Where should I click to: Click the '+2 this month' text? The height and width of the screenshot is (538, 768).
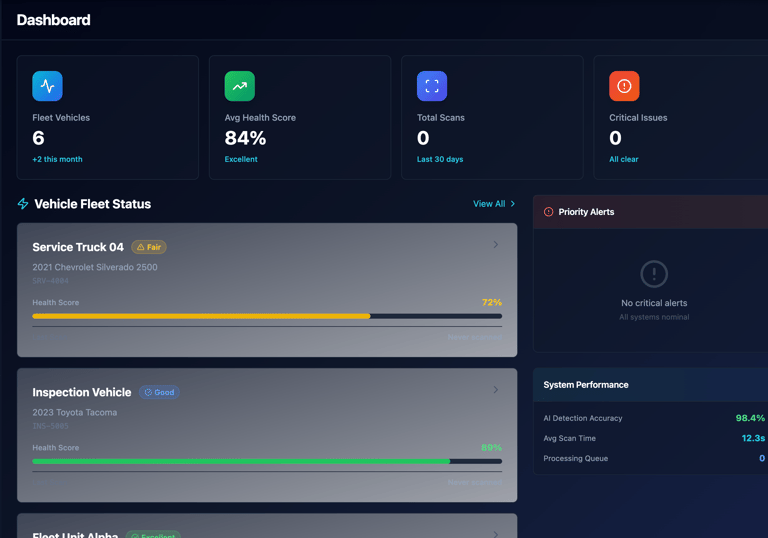57,159
